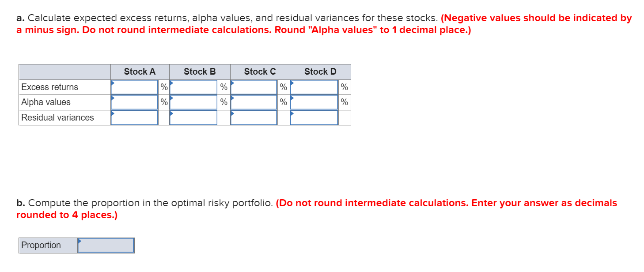Screen dimensions: 644x272
Task: Click inside the Proportion answer box
Action: 106,245
